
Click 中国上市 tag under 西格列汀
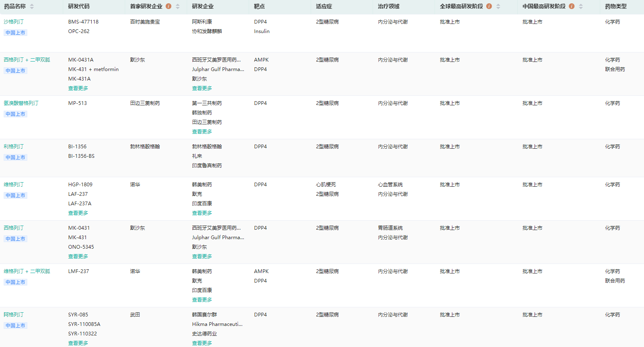(15, 239)
